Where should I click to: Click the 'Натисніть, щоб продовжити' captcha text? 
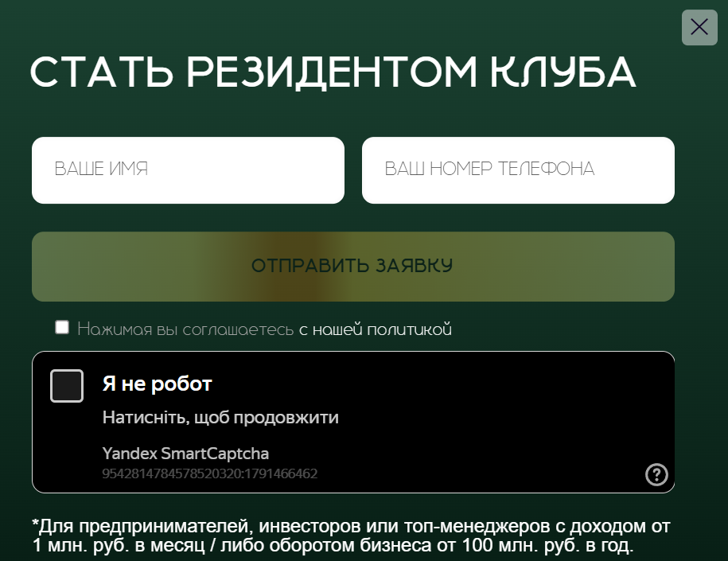(x=220, y=418)
